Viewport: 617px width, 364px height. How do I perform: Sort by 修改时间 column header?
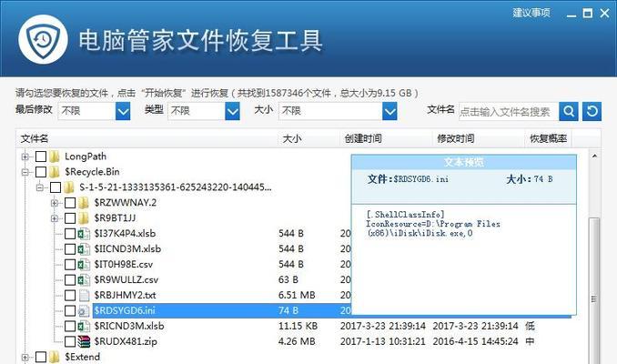tap(479, 138)
